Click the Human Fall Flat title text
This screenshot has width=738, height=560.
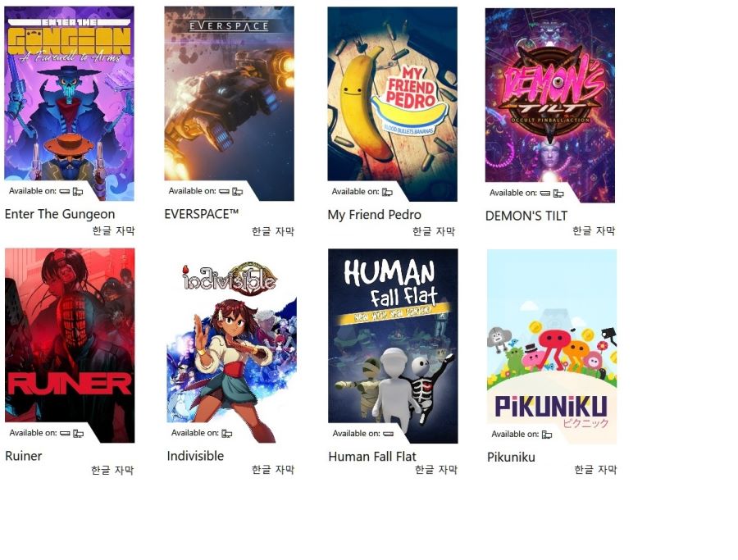point(372,457)
